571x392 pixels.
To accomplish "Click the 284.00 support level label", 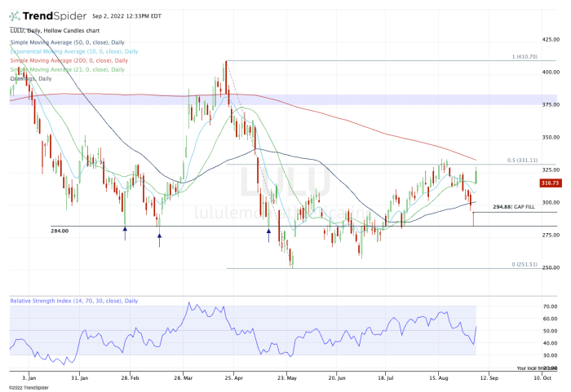I will click(x=60, y=231).
